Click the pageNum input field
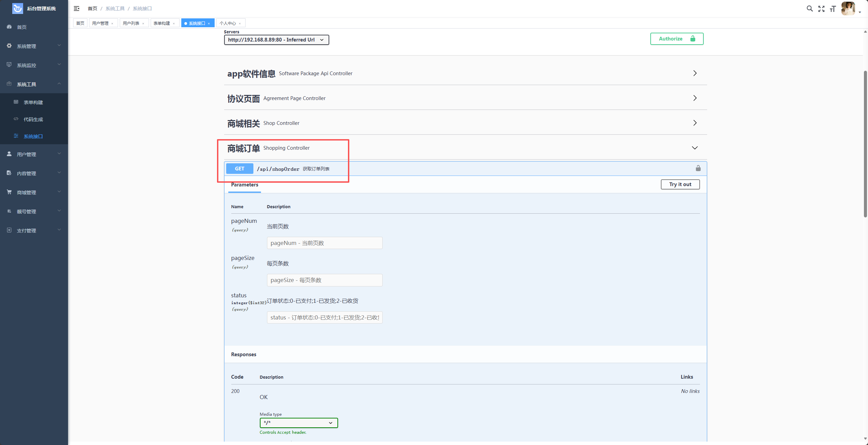 [324, 243]
